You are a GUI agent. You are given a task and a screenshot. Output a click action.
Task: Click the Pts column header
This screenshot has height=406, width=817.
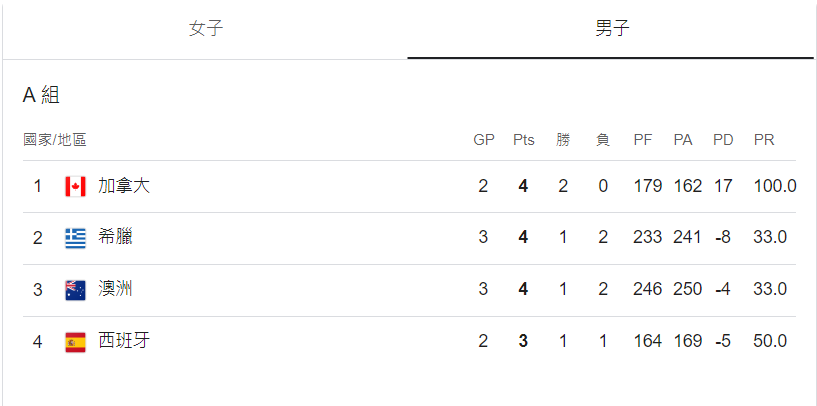(523, 140)
